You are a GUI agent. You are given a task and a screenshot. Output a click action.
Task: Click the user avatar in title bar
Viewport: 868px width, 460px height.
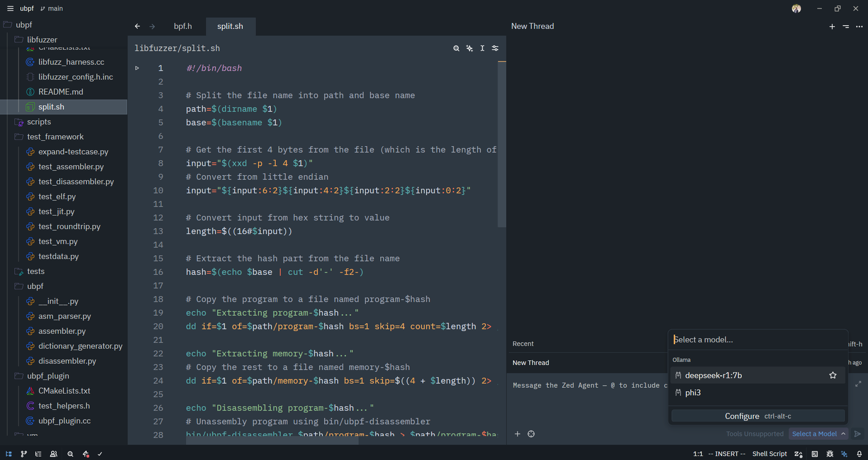796,8
